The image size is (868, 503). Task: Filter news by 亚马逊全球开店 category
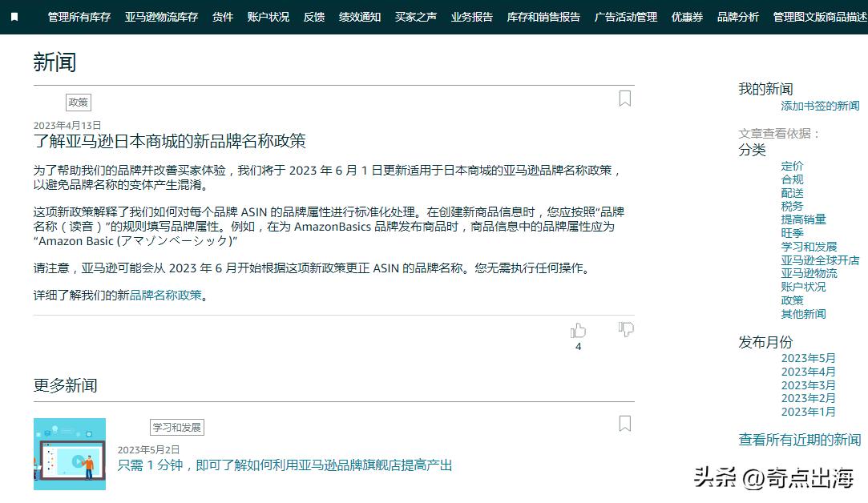(x=819, y=260)
